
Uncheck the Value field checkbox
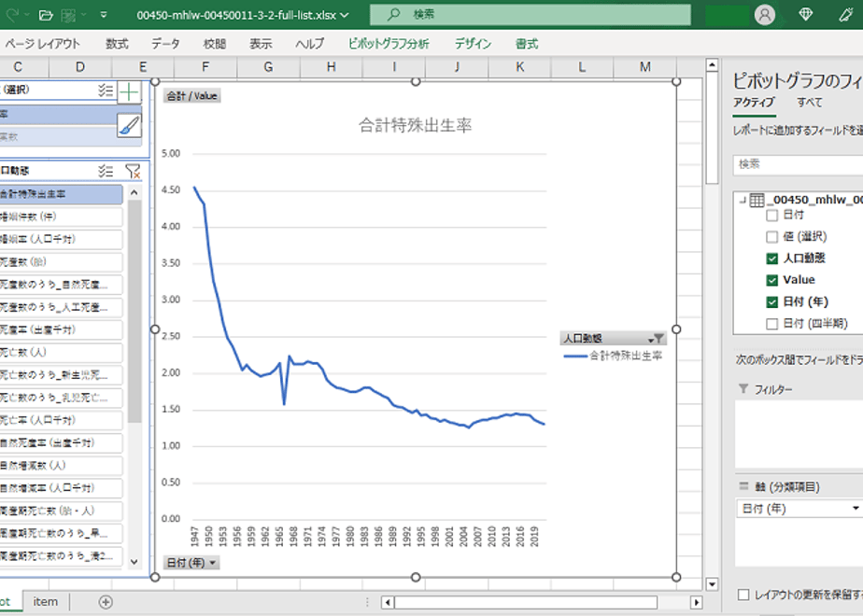coord(771,280)
